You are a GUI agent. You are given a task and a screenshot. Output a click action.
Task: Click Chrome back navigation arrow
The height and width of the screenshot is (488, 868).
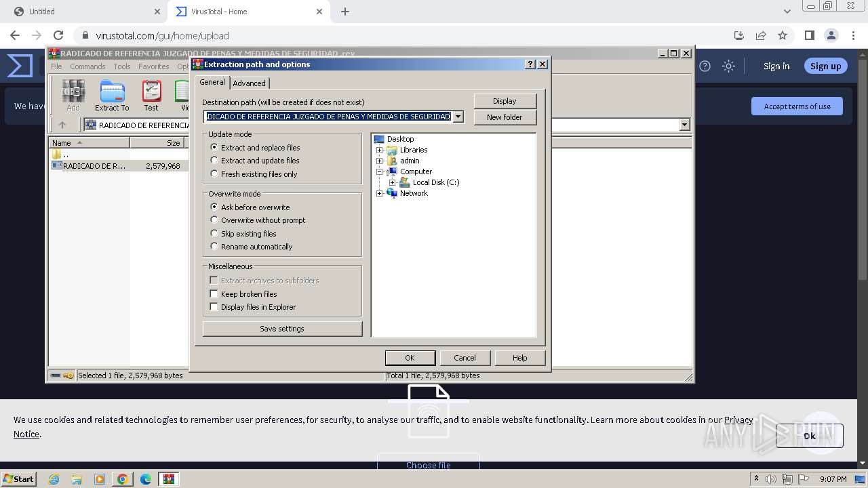(15, 35)
